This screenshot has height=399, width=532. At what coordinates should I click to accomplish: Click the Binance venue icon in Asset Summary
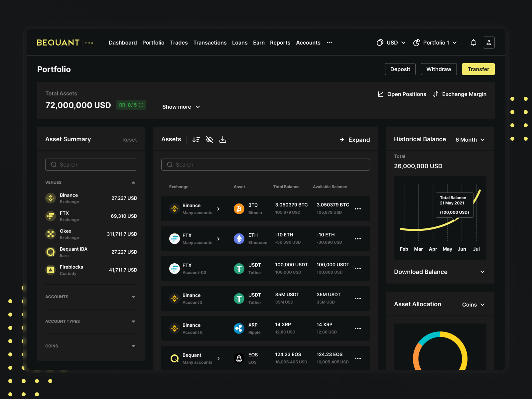coord(51,198)
